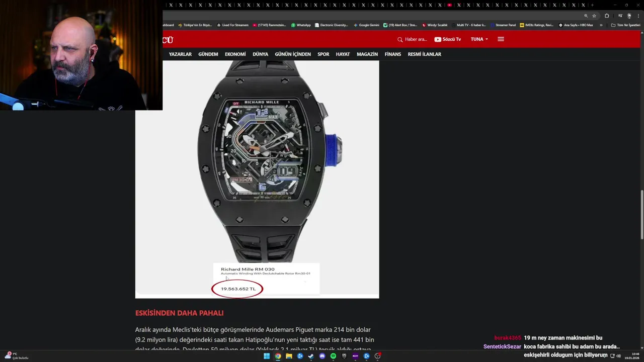The width and height of the screenshot is (644, 362).
Task: Open the Google Gemini bookmark
Action: coord(366,25)
